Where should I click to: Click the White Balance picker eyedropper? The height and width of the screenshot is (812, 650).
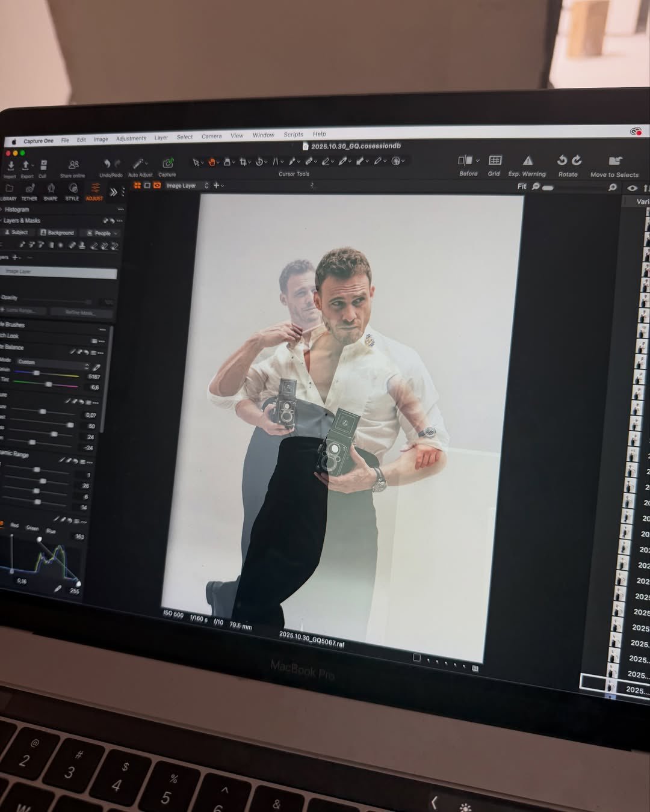(x=96, y=367)
